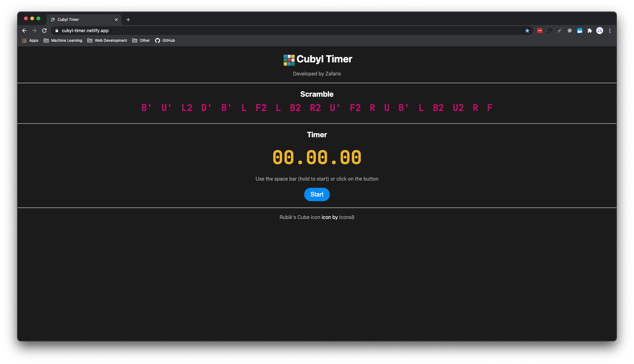Image resolution: width=634 pixels, height=364 pixels.
Task: Expand the Other bookmarks folder
Action: [x=141, y=41]
